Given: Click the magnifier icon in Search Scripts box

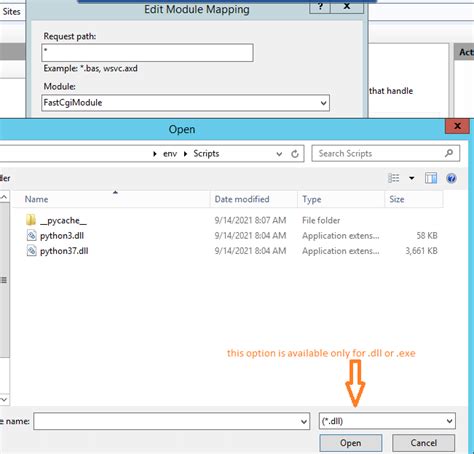Looking at the screenshot, I should (x=449, y=153).
